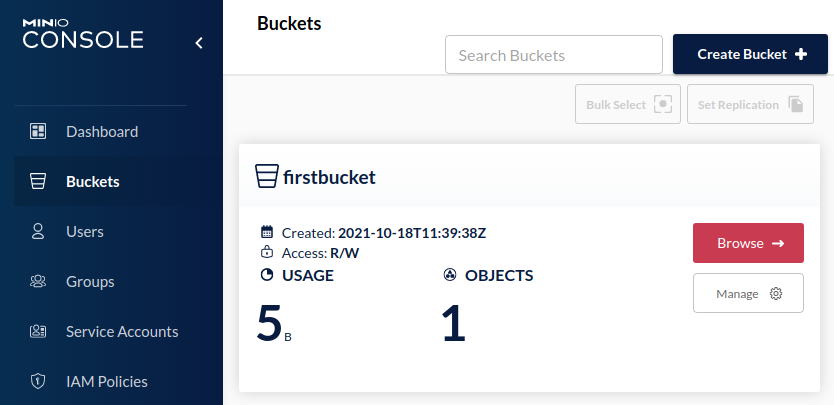Click the Buckets icon in sidebar
The width and height of the screenshot is (834, 405).
click(x=38, y=181)
